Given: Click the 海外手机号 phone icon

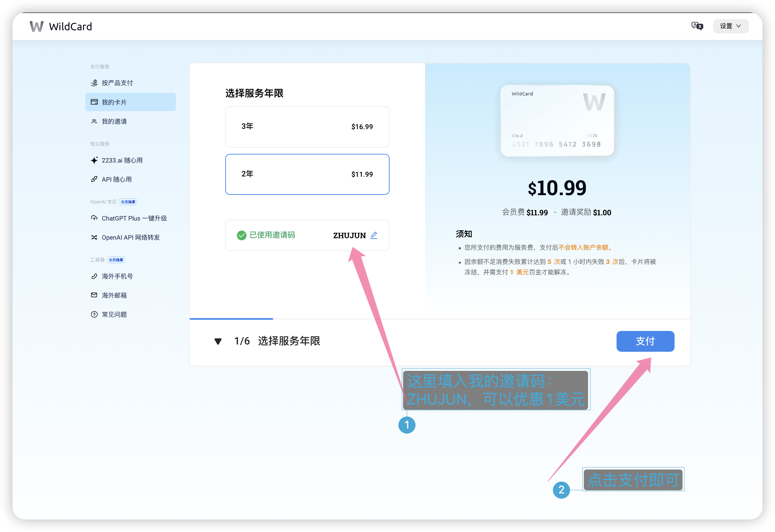Looking at the screenshot, I should click(94, 276).
